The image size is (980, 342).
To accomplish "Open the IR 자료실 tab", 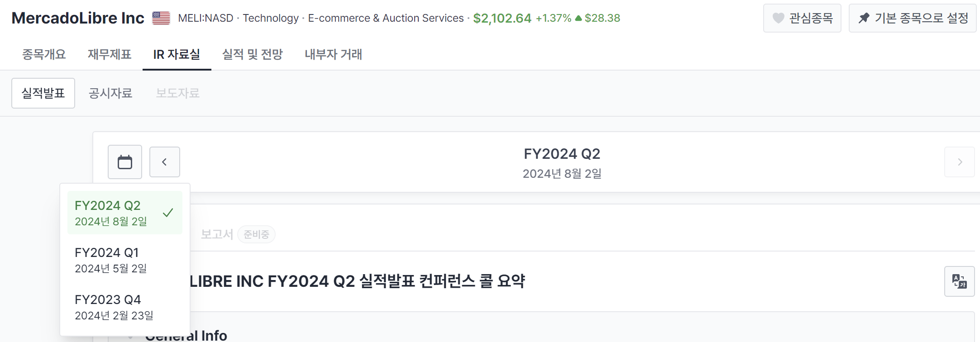I will point(177,54).
